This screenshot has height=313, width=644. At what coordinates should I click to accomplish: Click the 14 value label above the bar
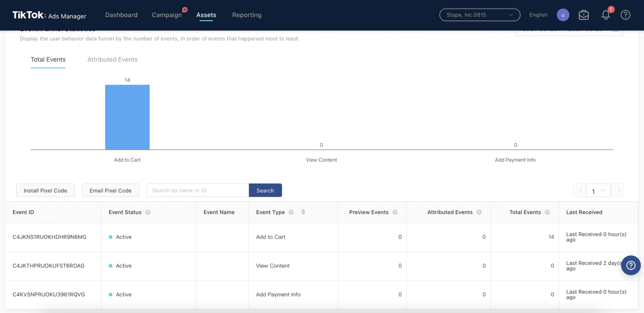coord(127,80)
